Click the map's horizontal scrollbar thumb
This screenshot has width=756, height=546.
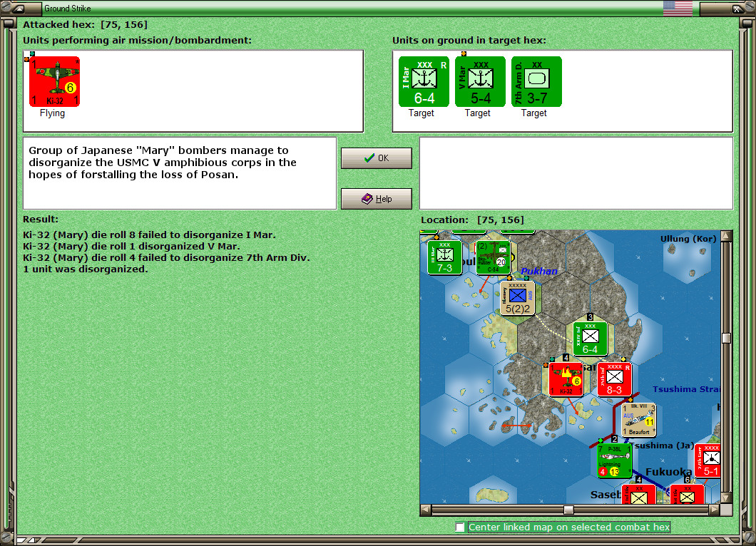point(569,510)
